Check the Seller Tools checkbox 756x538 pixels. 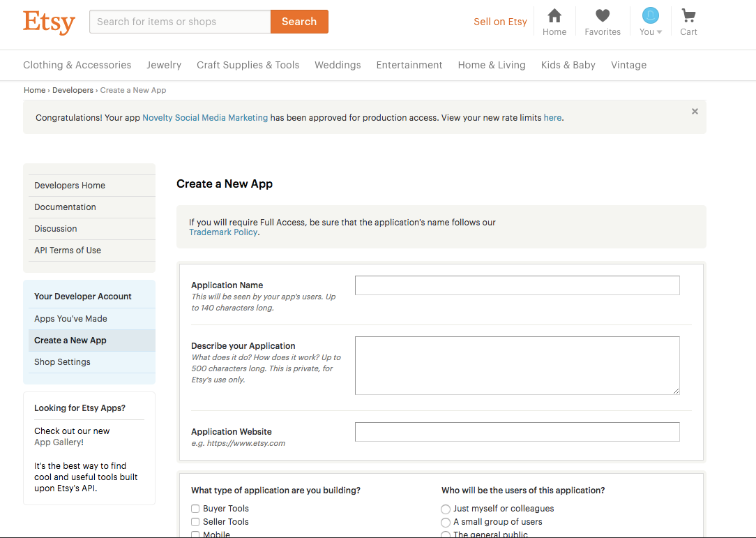tap(195, 522)
